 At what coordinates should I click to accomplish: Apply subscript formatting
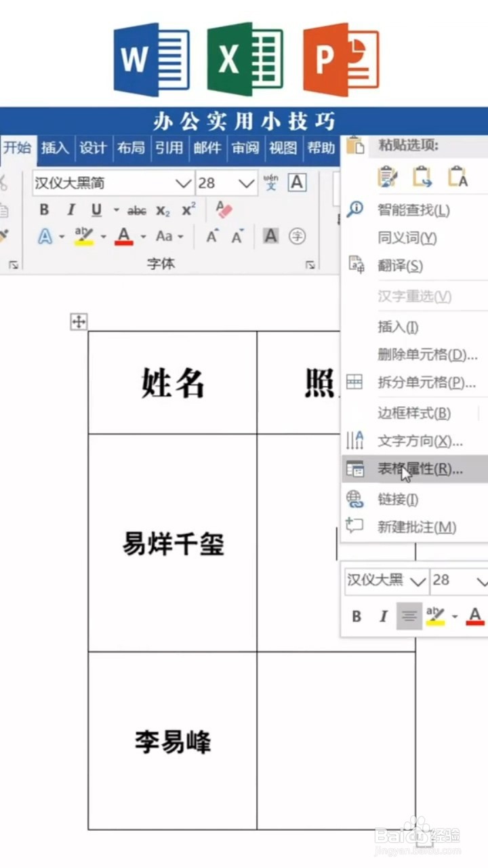[x=163, y=211]
